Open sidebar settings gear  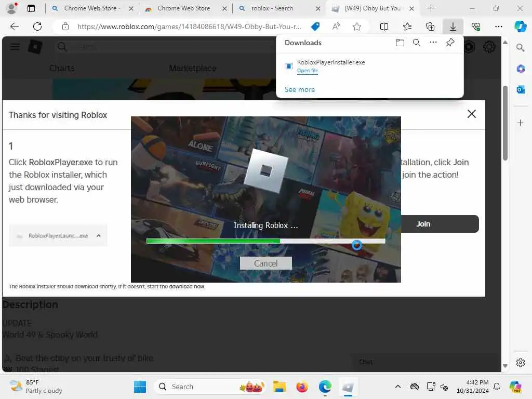point(521,363)
